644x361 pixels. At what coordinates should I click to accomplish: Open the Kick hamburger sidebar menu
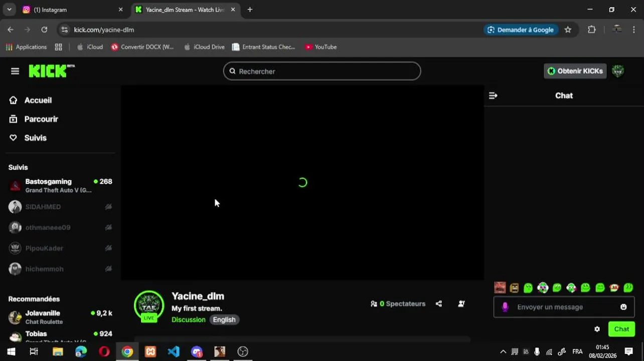point(15,71)
